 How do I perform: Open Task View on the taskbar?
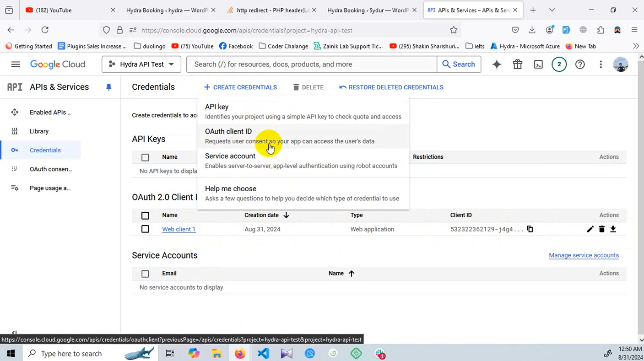click(x=170, y=353)
